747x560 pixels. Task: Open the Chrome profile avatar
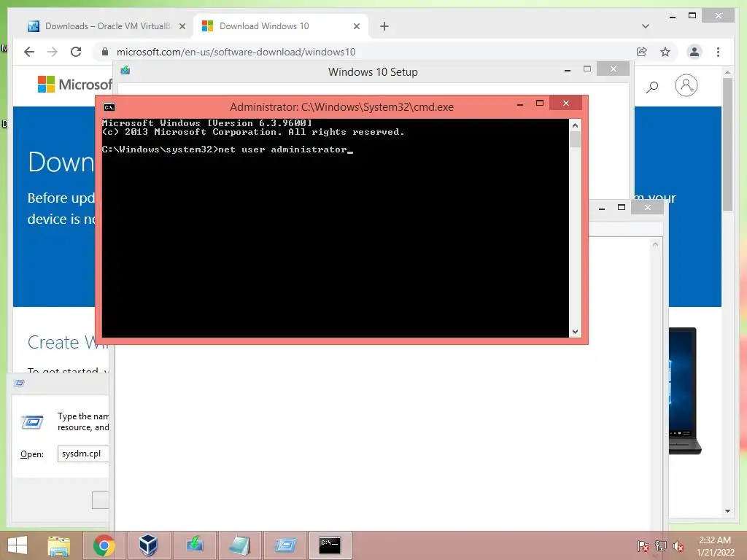point(694,52)
